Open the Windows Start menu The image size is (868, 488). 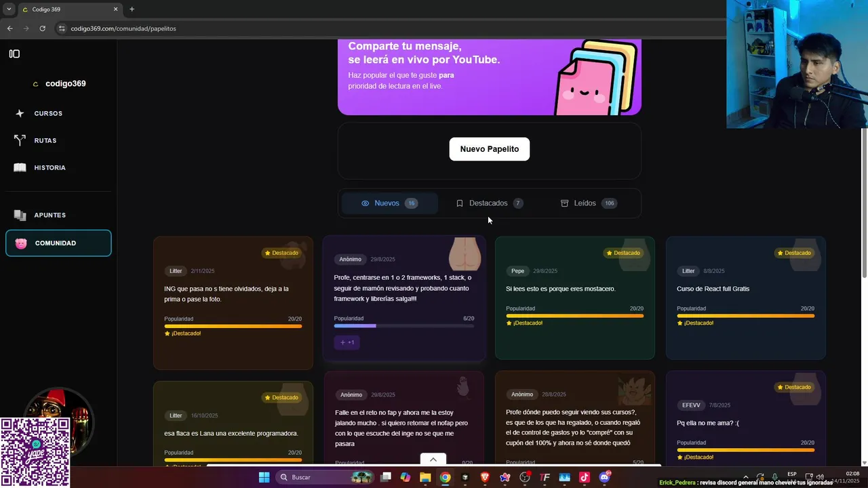pyautogui.click(x=264, y=477)
